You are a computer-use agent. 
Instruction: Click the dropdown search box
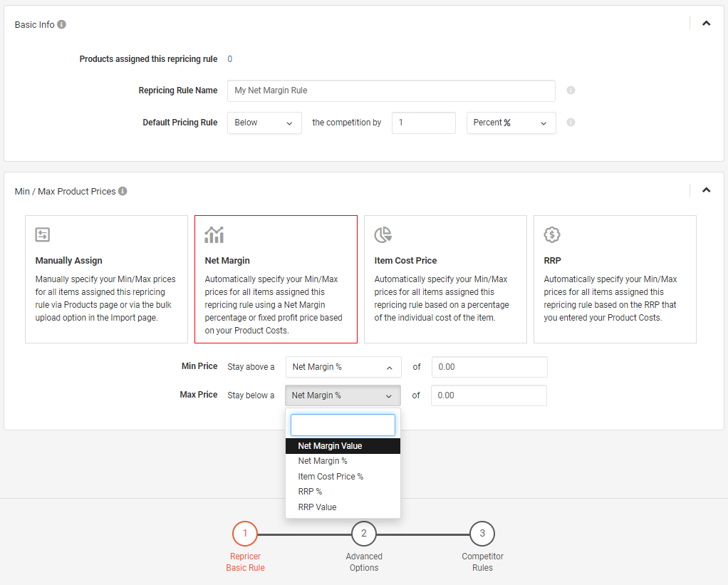[343, 425]
